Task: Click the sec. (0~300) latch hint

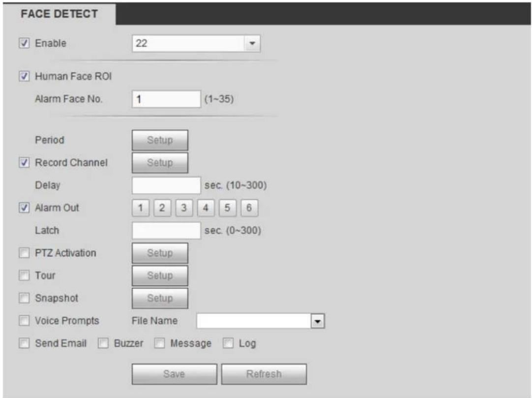Action: pyautogui.click(x=233, y=231)
